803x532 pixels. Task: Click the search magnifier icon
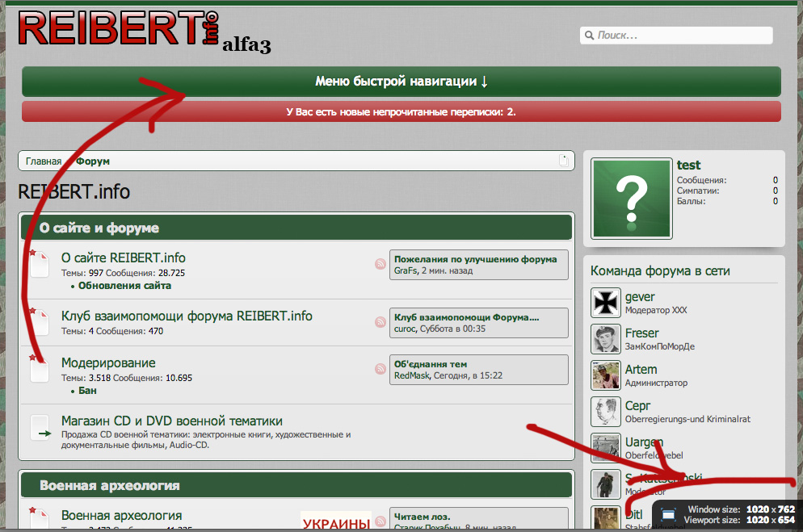(x=589, y=36)
